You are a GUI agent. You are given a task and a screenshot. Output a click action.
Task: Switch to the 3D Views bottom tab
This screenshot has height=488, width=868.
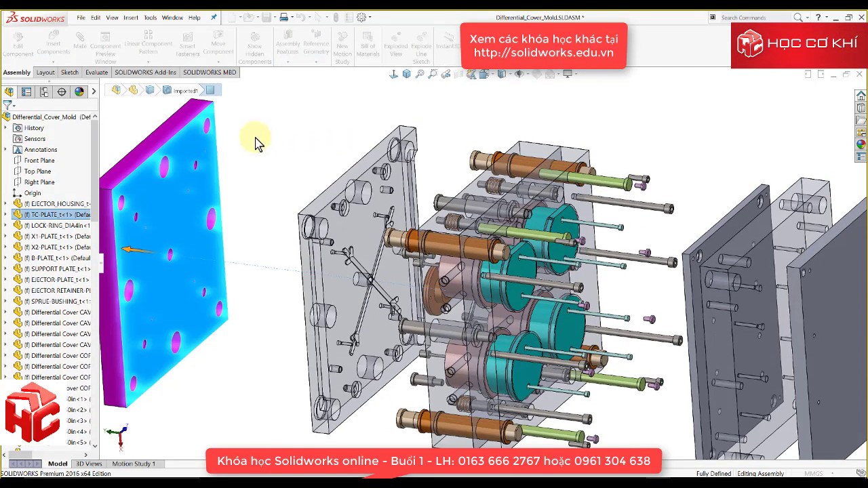[x=89, y=464]
